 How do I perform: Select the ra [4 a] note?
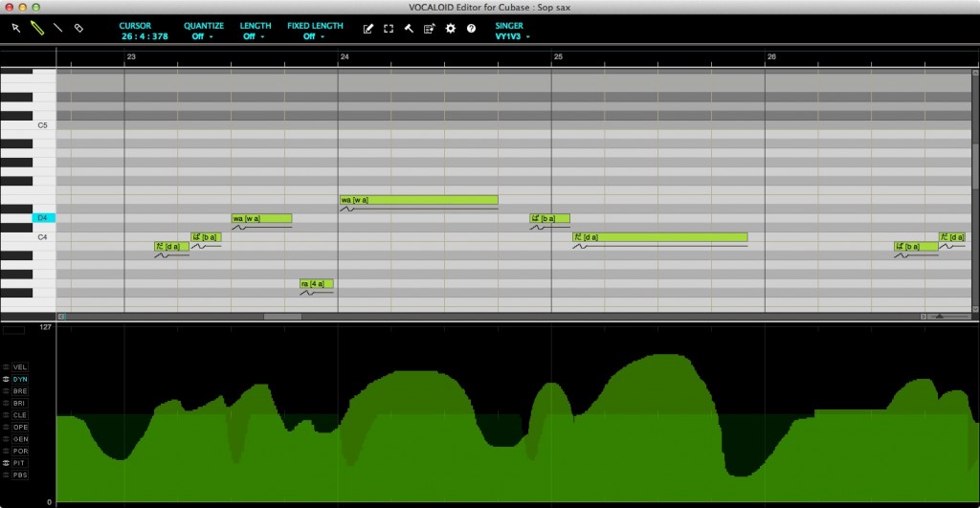(x=316, y=284)
